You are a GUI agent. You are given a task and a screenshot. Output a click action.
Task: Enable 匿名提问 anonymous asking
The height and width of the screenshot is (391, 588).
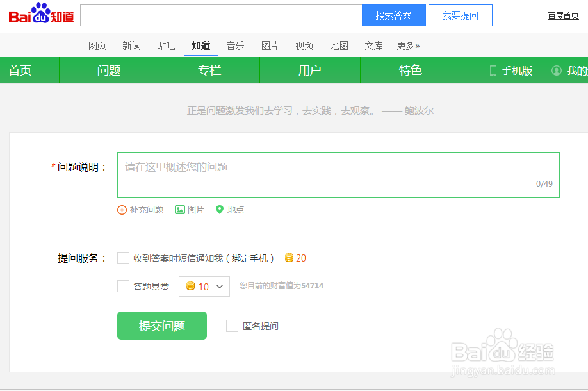tap(232, 326)
